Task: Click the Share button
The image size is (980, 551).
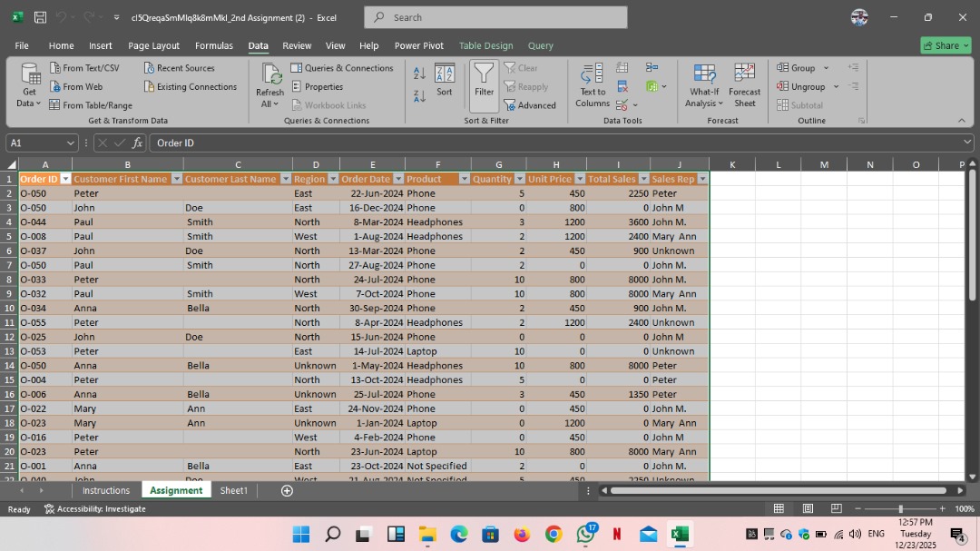Action: [946, 45]
